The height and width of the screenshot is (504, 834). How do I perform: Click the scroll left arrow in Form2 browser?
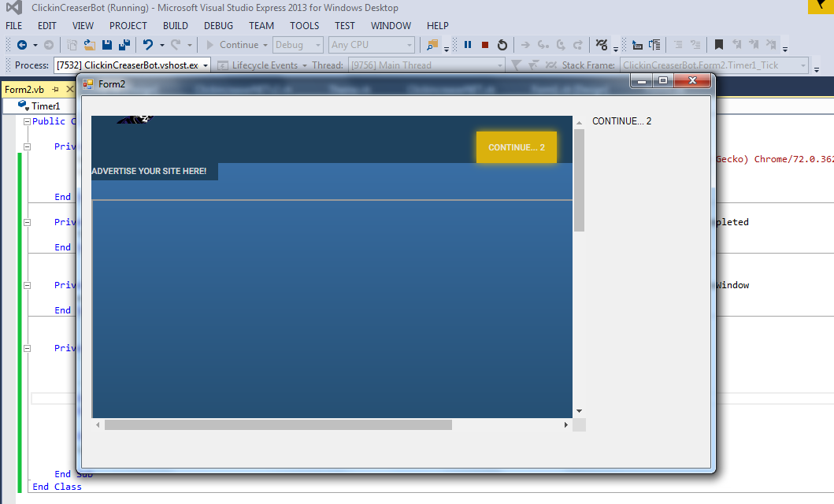[98, 424]
